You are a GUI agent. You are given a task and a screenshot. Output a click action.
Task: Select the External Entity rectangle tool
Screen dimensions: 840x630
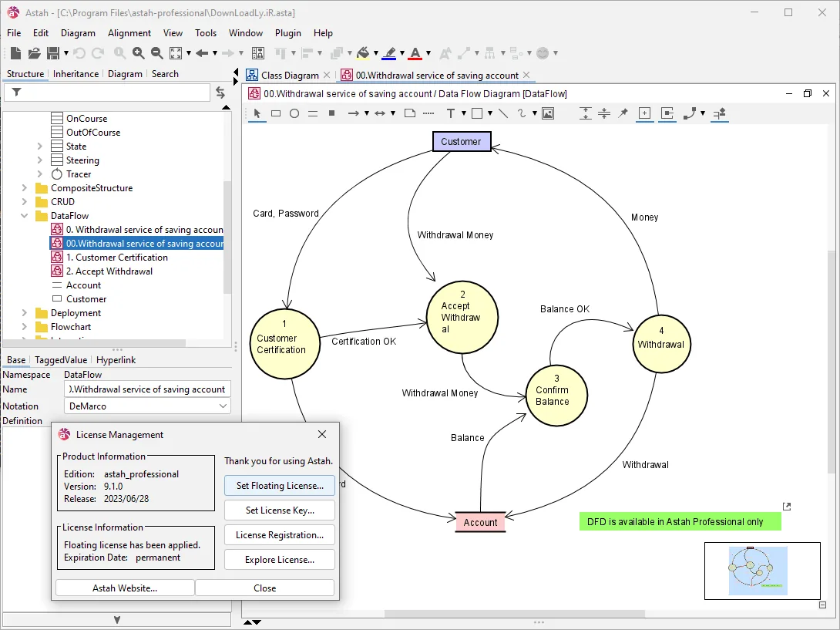pyautogui.click(x=276, y=113)
